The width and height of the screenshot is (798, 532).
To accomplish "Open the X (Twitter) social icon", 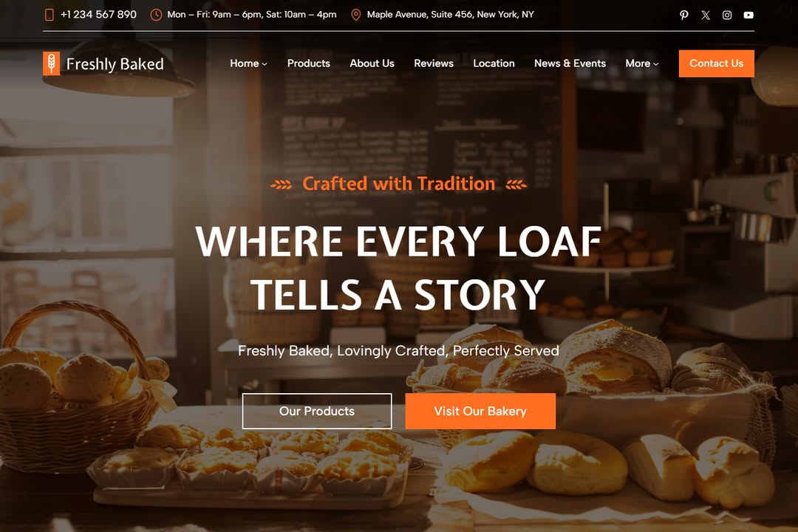I will click(x=706, y=15).
